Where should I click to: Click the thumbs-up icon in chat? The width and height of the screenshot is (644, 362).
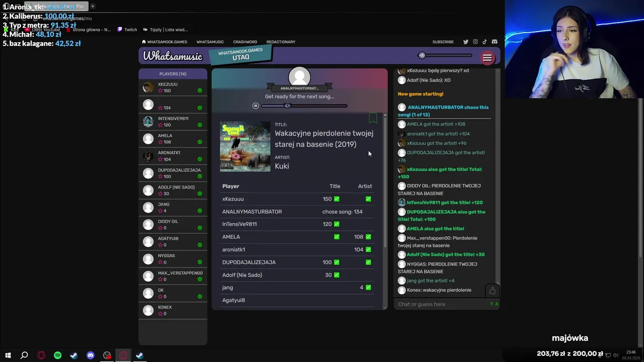coord(493,291)
